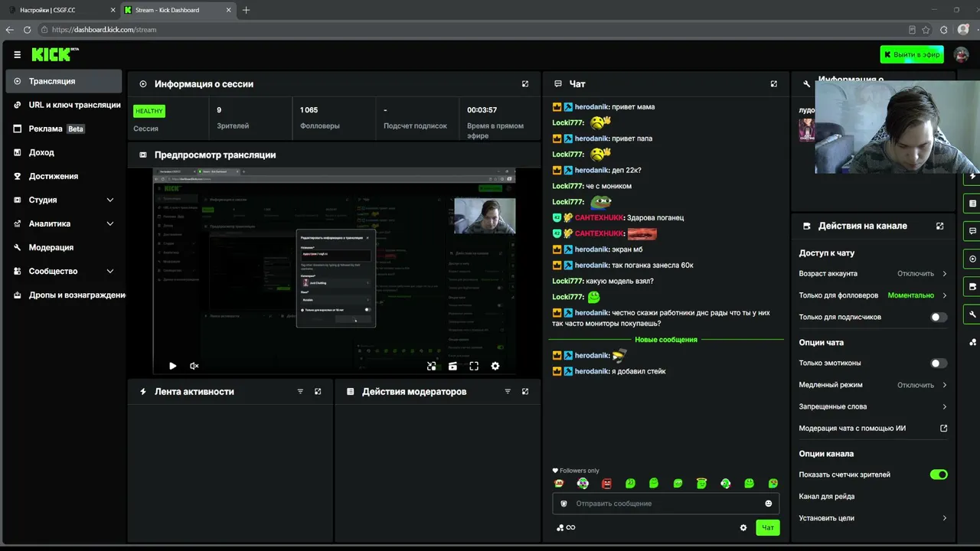The image size is (980, 551).
Task: Click username CAHTEXHUKK saying Здарова поганец
Action: click(x=599, y=218)
